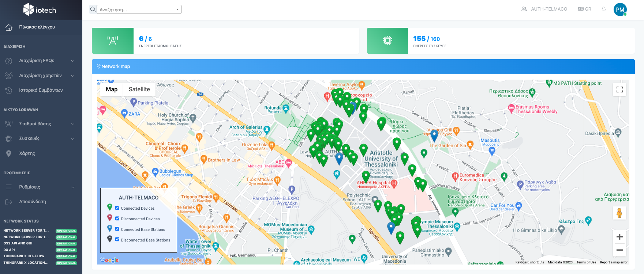
Task: Switch to Satellite view tab
Action: [x=139, y=90]
